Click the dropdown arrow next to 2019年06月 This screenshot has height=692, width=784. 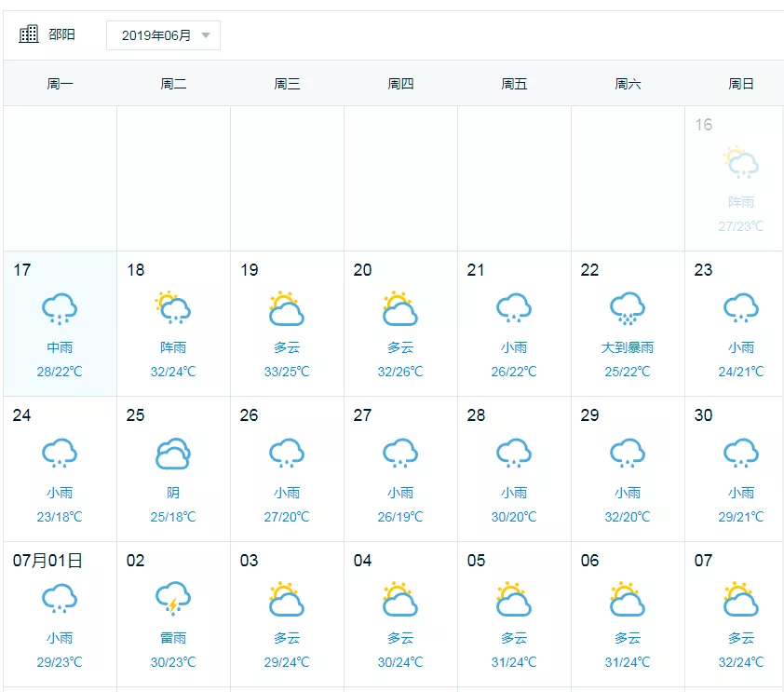[205, 35]
